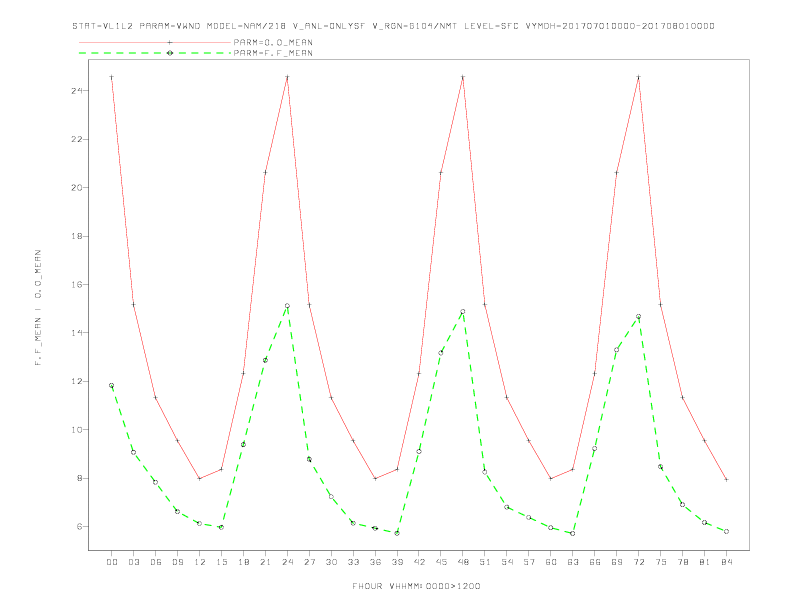Click the green dashed line sample in legend

pos(155,53)
